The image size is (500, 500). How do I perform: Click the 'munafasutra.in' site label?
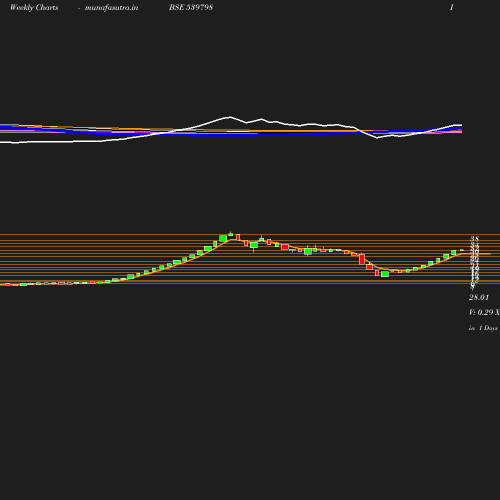pyautogui.click(x=111, y=7)
